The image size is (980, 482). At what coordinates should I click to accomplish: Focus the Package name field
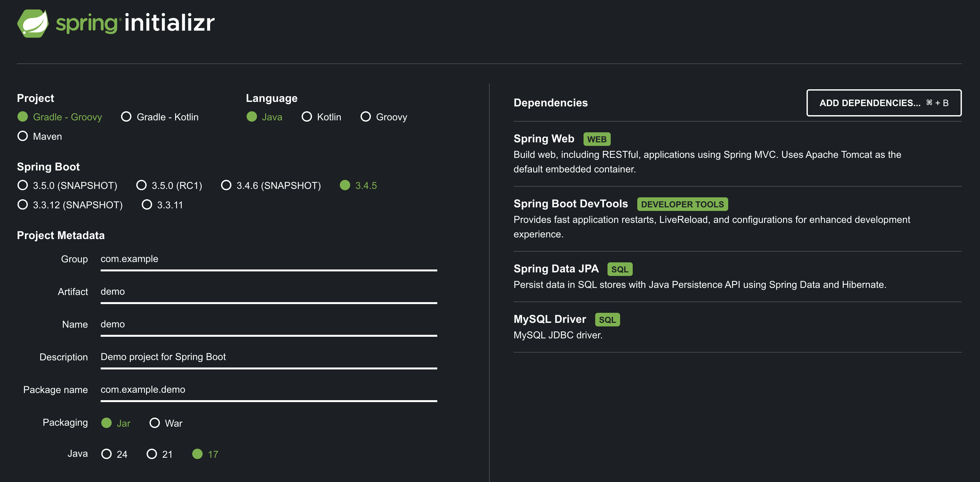tap(269, 390)
